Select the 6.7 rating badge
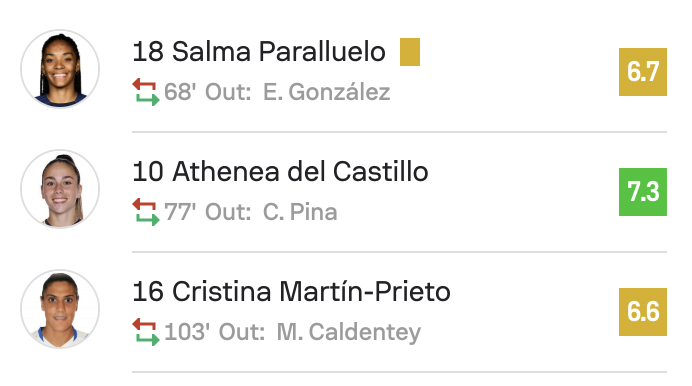The height and width of the screenshot is (386, 692). click(643, 72)
